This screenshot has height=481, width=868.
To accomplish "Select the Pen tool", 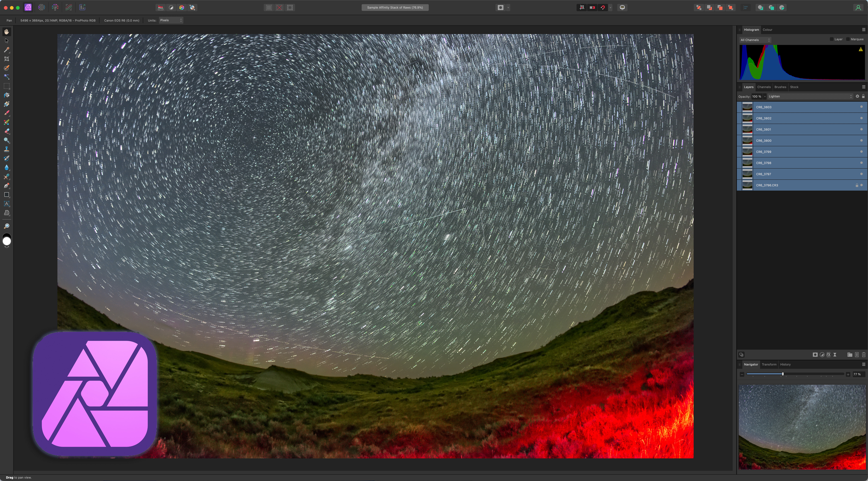I will tap(6, 186).
